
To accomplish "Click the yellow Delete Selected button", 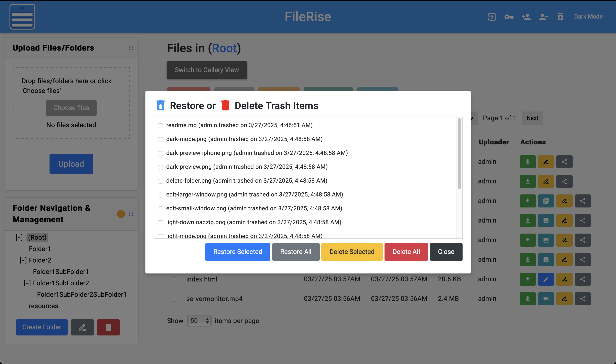I will coord(352,252).
